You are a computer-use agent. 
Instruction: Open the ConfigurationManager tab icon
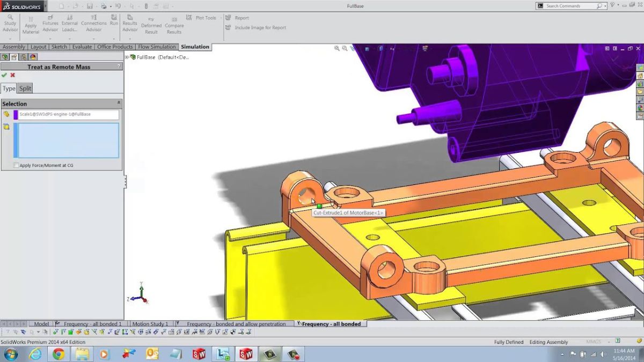tap(23, 57)
